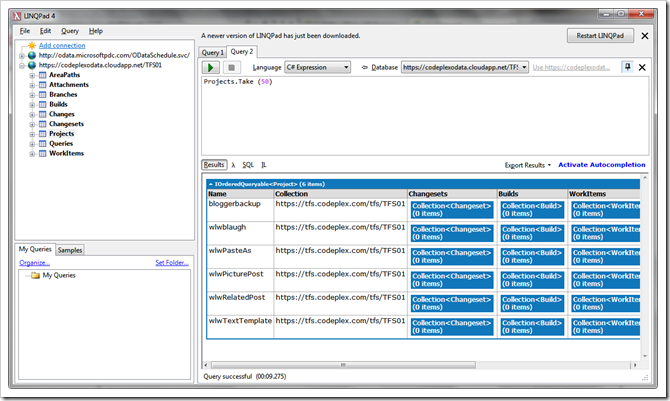Expand the Branches tree node

tap(32, 95)
